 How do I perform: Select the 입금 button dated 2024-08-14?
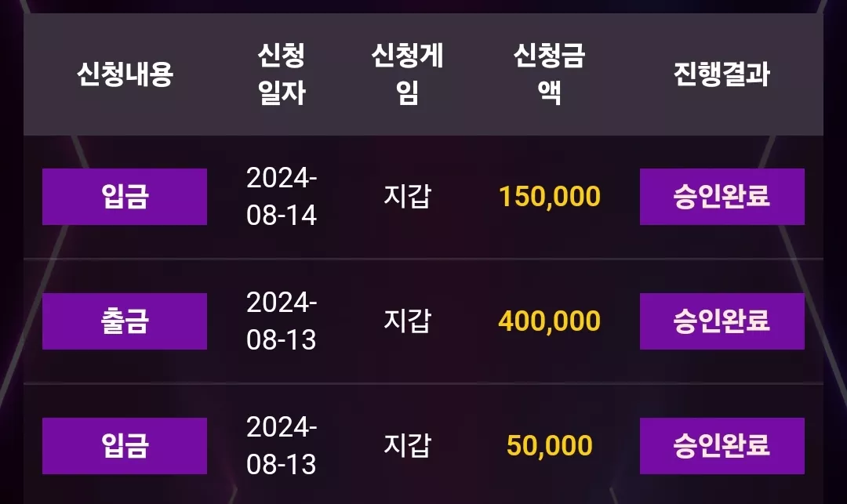(x=125, y=197)
